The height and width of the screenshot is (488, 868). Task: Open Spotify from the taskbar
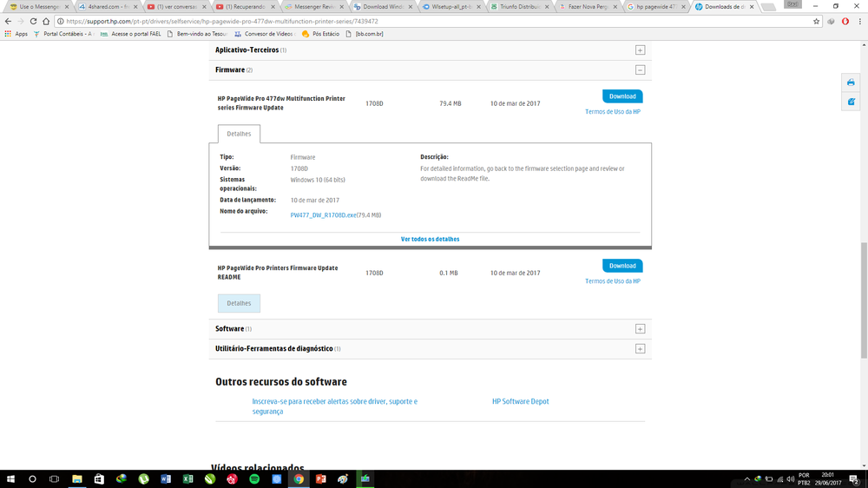tap(254, 479)
